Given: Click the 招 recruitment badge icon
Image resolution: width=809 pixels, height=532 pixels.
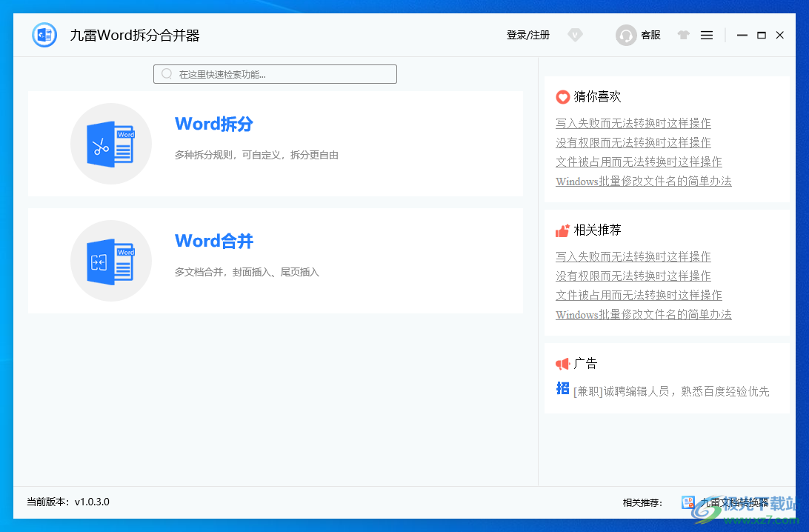Looking at the screenshot, I should [561, 388].
